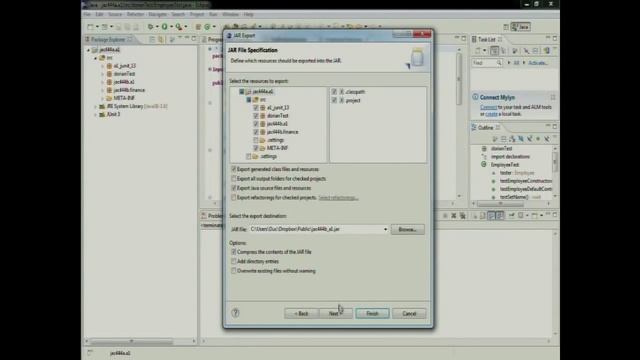Collapse src folder in Package Explorer
This screenshot has width=640, height=360.
[96, 58]
